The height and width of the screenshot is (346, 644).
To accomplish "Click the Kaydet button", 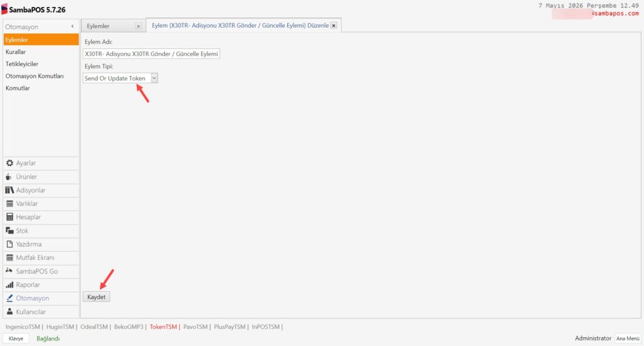I will coord(96,297).
